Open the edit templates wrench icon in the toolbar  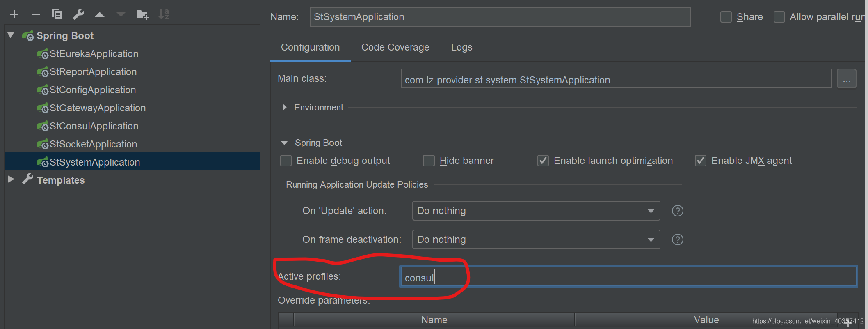[78, 15]
